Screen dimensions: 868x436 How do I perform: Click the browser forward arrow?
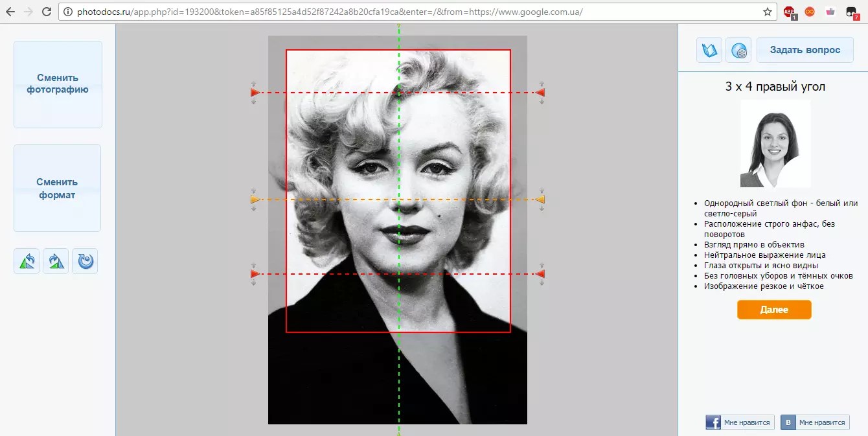pos(29,12)
